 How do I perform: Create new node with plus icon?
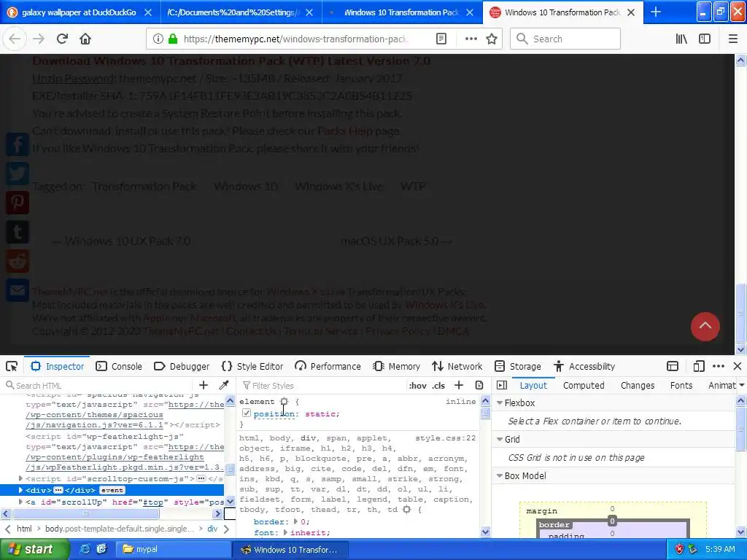(x=204, y=385)
